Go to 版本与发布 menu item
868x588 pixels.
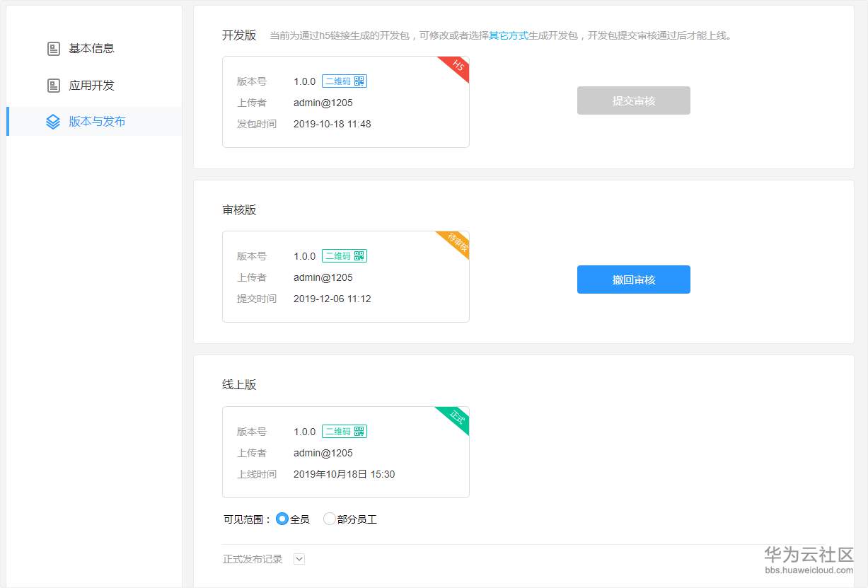97,122
